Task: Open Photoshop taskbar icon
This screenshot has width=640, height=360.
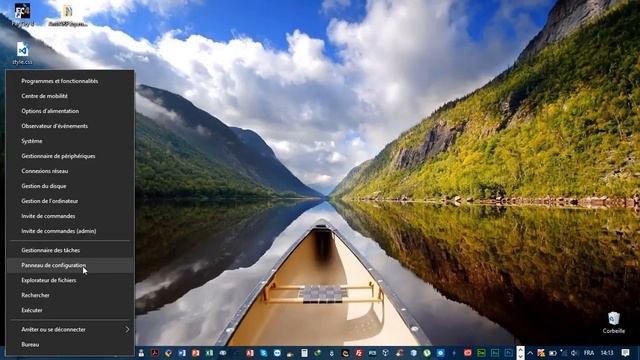Action: [x=509, y=353]
